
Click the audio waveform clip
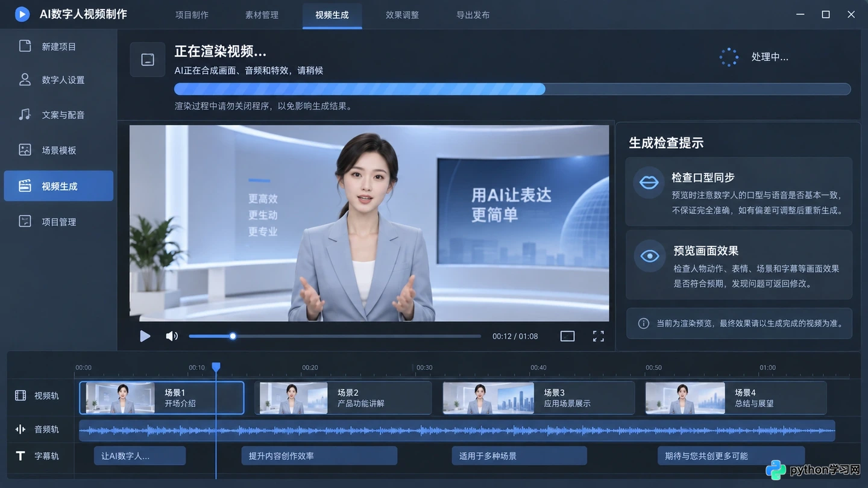pos(457,430)
